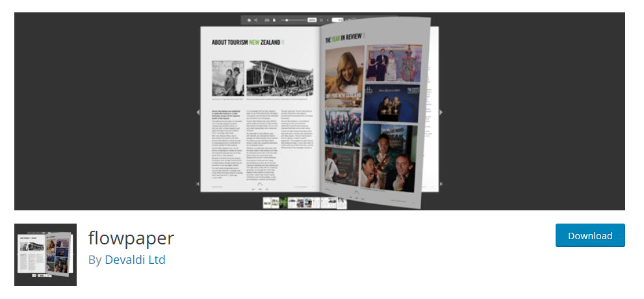Jump to last page with lower-right arrow
The image size is (644, 299).
(441, 184)
